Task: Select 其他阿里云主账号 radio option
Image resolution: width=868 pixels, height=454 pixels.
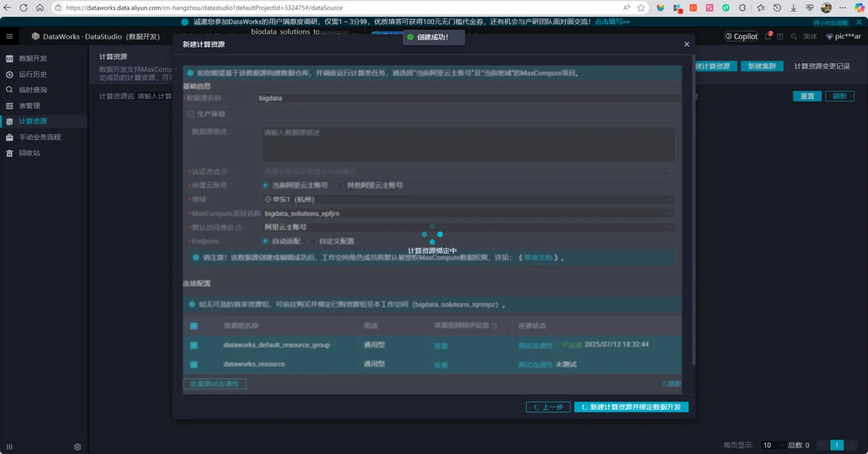Action: pyautogui.click(x=340, y=185)
